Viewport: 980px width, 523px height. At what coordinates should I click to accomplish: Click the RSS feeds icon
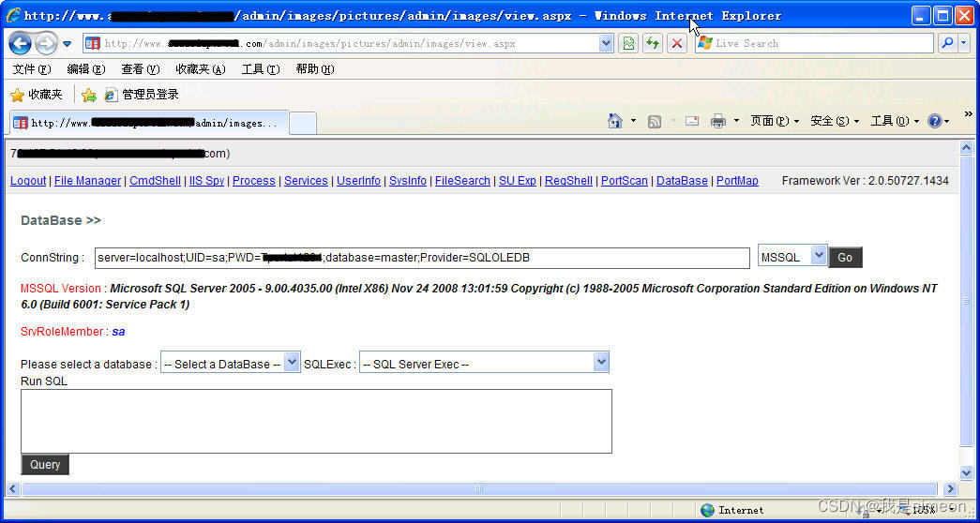point(655,122)
